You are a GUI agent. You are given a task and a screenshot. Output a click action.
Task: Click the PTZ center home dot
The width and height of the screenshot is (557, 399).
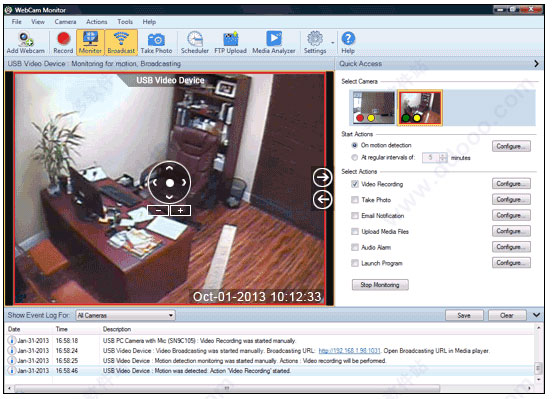click(x=170, y=183)
